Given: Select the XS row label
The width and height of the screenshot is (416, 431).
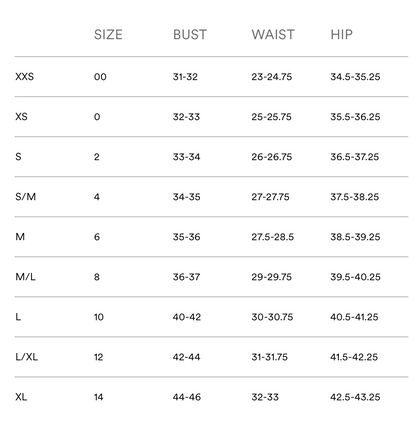Looking at the screenshot, I should click(x=21, y=117).
